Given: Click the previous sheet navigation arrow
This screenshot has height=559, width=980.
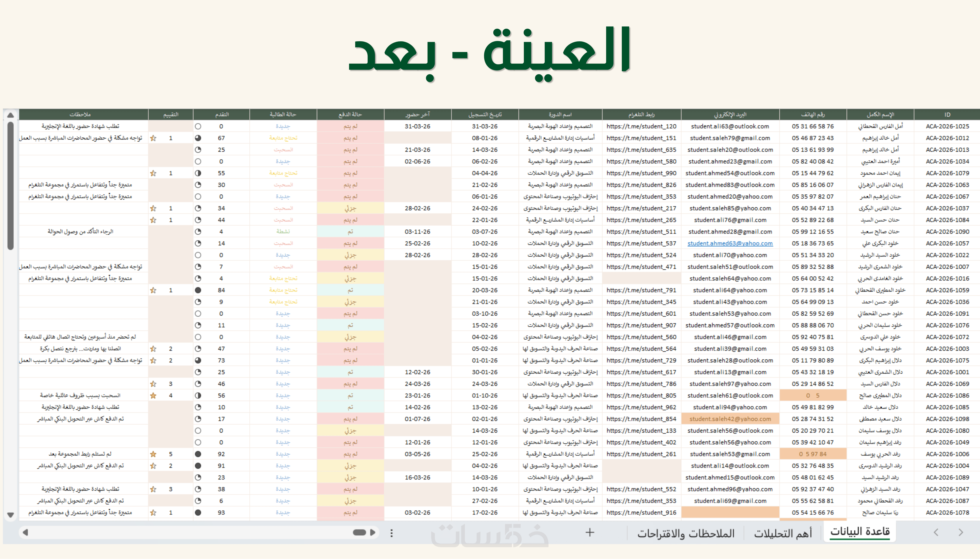Looking at the screenshot, I should click(x=936, y=532).
